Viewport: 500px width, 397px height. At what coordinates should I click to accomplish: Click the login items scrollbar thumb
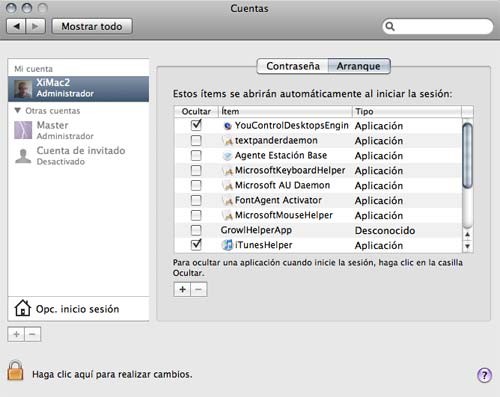coord(467,156)
